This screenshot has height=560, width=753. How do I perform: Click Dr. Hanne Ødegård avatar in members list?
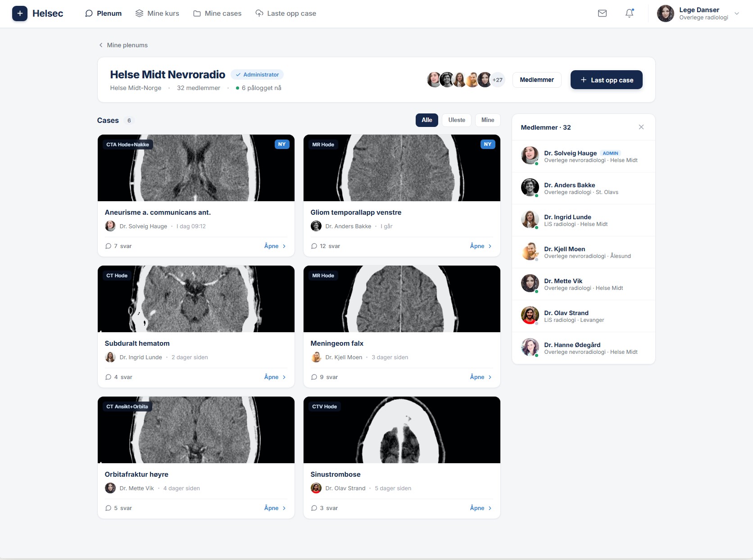[530, 347]
